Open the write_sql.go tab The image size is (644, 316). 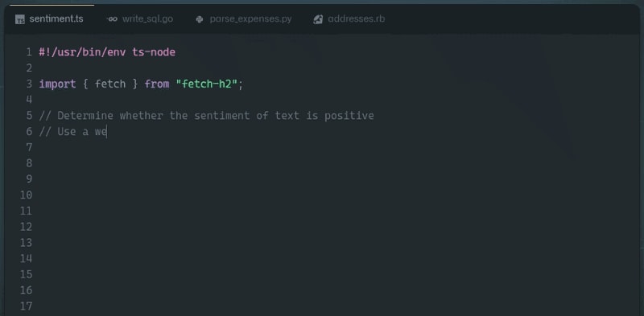[x=140, y=18]
